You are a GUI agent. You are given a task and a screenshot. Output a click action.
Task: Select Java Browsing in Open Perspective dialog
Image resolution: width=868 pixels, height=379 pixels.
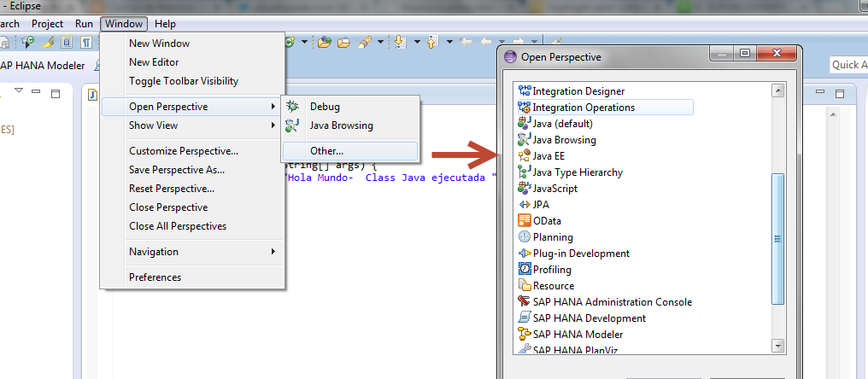click(x=557, y=139)
